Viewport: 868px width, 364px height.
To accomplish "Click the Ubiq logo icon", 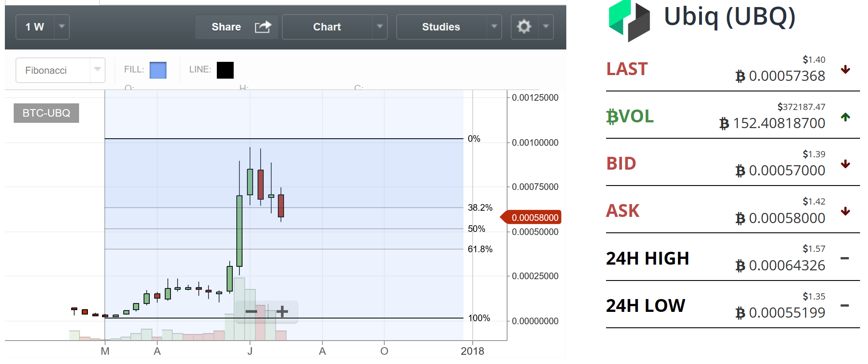I will tap(629, 21).
